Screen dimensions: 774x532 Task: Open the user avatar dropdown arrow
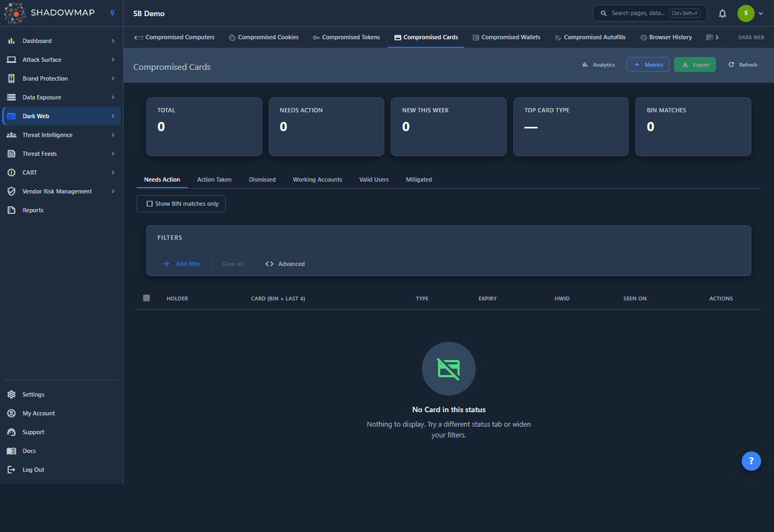(x=761, y=13)
